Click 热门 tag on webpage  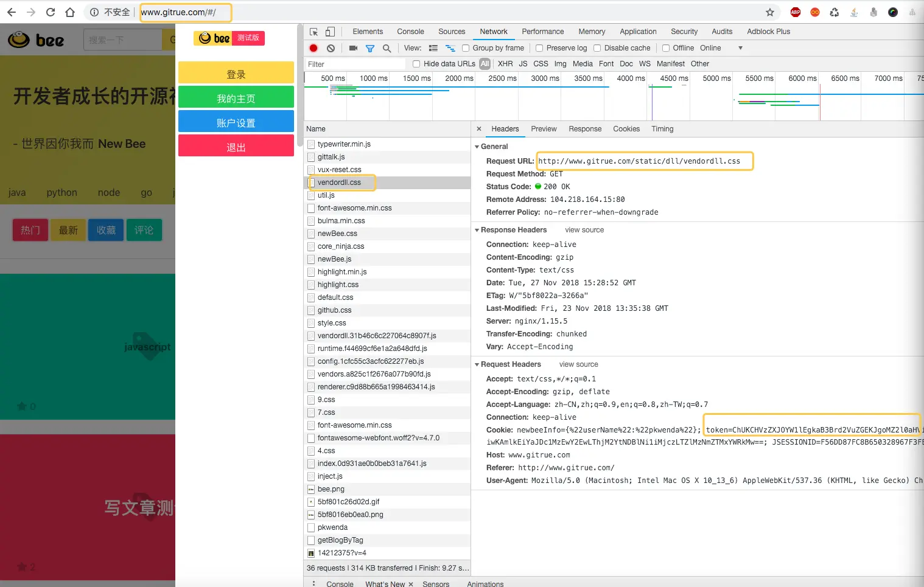click(30, 230)
